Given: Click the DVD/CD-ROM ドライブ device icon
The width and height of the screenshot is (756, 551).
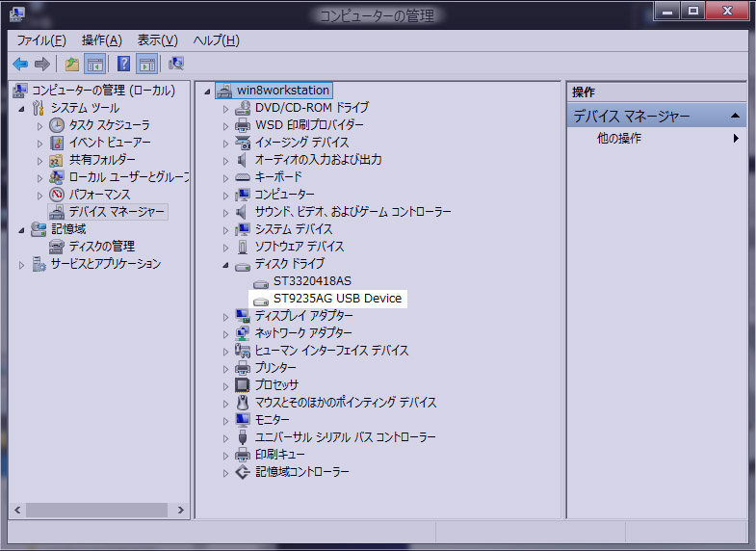Looking at the screenshot, I should click(243, 108).
